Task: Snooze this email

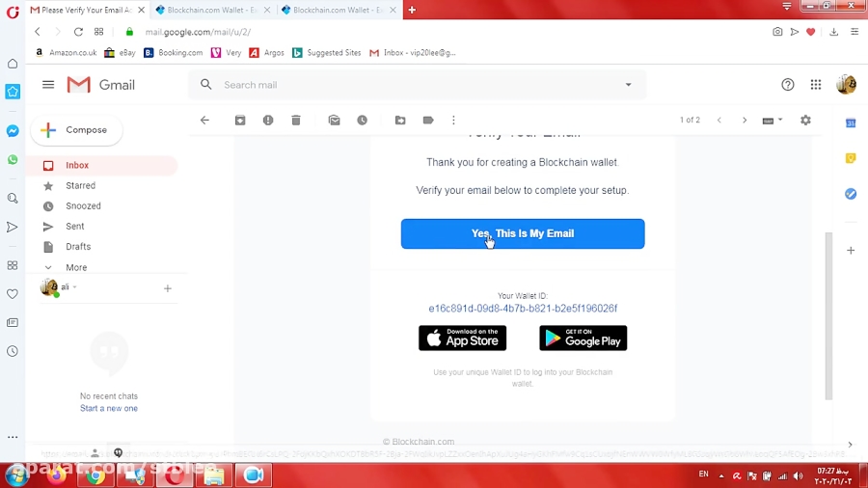Action: pyautogui.click(x=362, y=120)
